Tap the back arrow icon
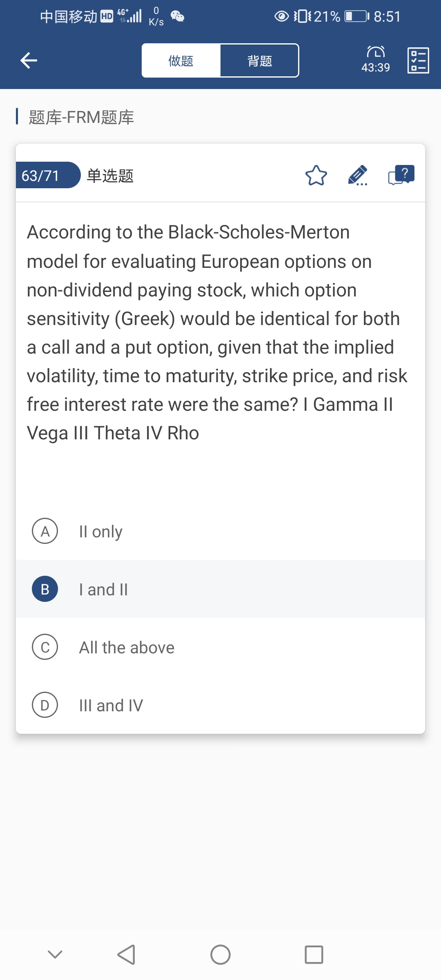 point(29,60)
